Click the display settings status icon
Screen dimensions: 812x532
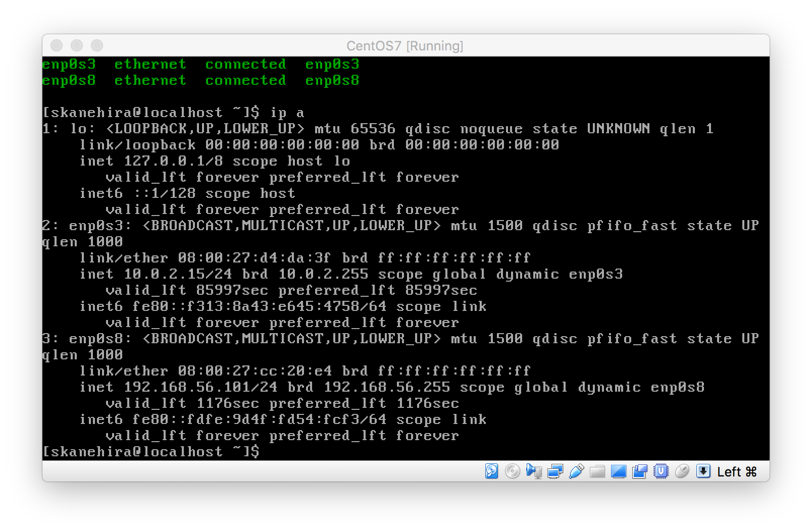[618, 471]
